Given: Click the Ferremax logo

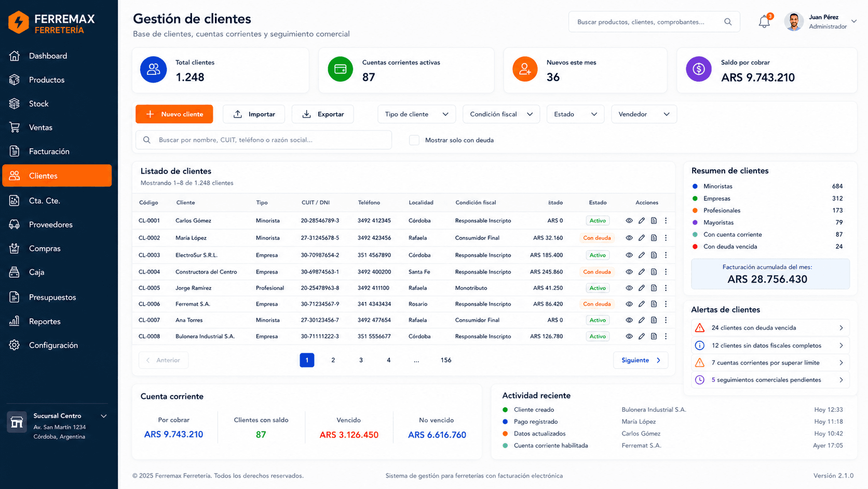Looking at the screenshot, I should 52,23.
